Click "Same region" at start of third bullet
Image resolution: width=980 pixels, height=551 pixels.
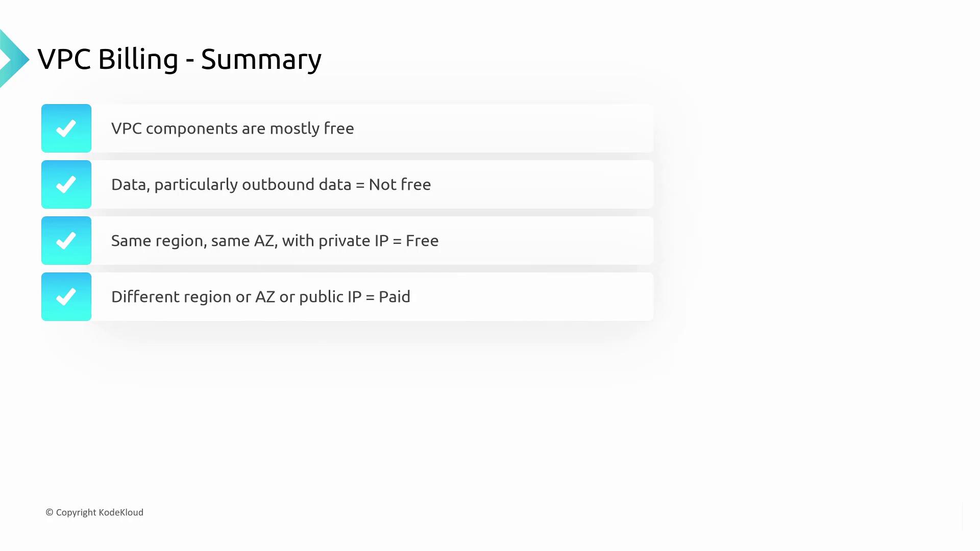click(x=159, y=241)
